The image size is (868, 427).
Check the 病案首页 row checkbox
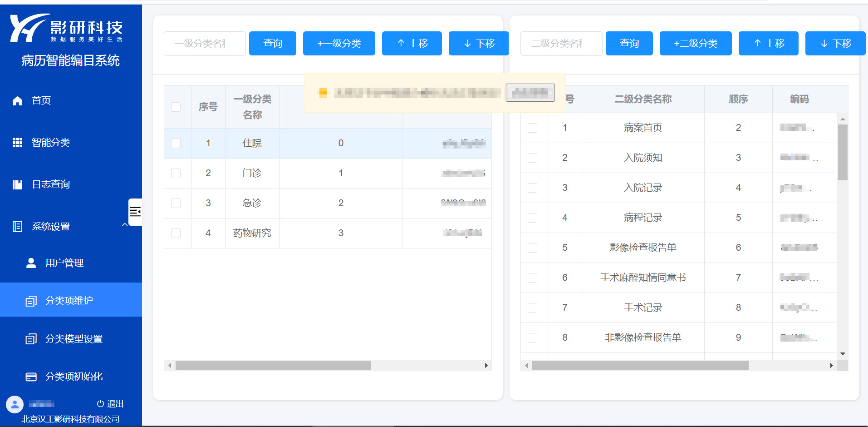[533, 128]
